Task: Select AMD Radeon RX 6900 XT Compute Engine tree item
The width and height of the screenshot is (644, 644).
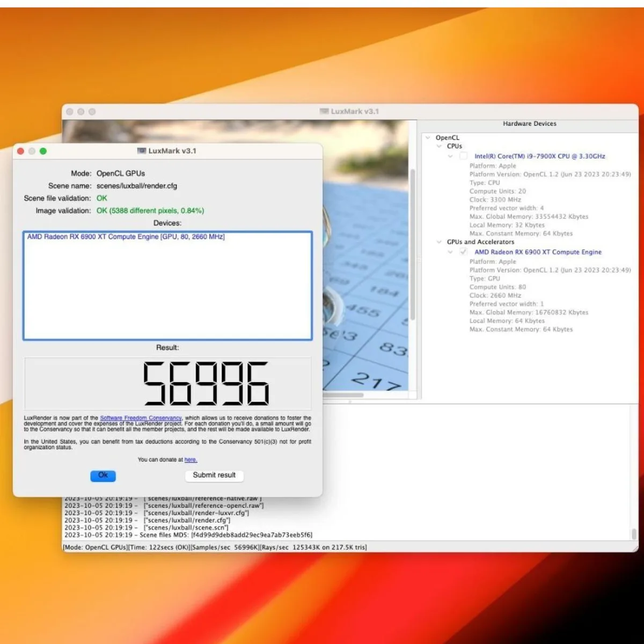Action: pos(538,252)
